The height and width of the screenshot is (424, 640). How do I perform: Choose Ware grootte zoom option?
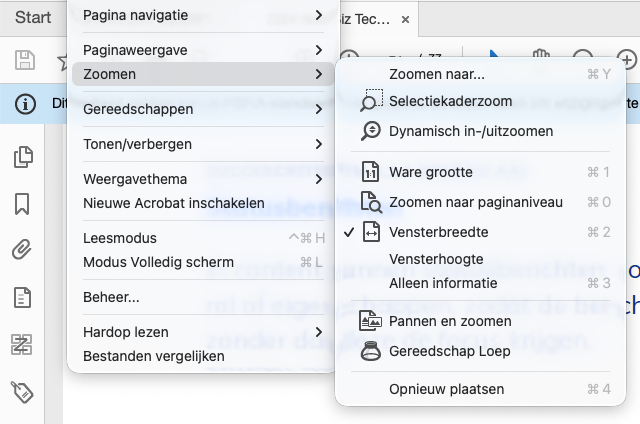point(480,172)
